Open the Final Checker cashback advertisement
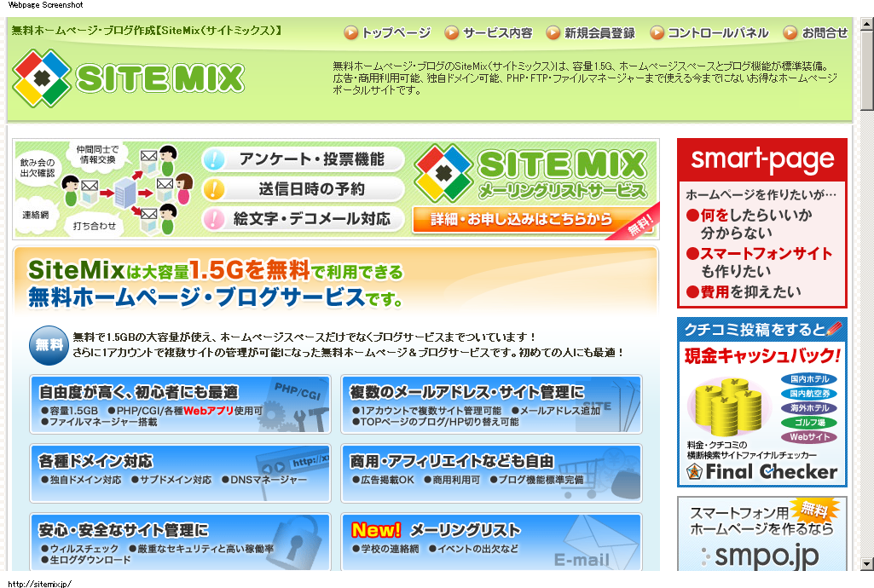The image size is (874, 588). 762,402
